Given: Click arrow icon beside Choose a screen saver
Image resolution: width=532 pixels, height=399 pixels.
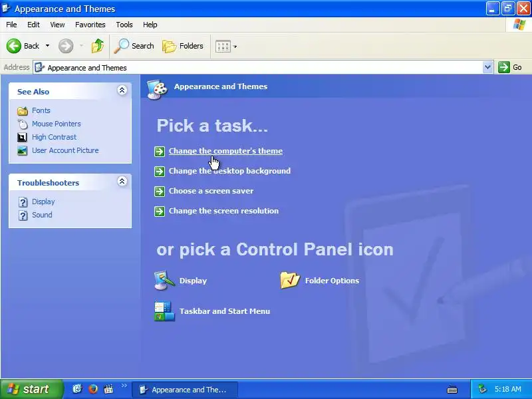Looking at the screenshot, I should point(160,192).
